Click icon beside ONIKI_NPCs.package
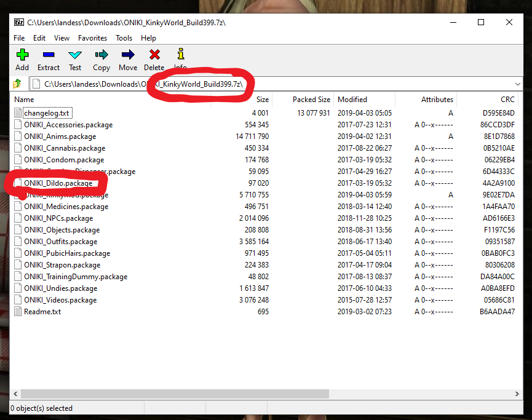The height and width of the screenshot is (420, 532). [18, 218]
